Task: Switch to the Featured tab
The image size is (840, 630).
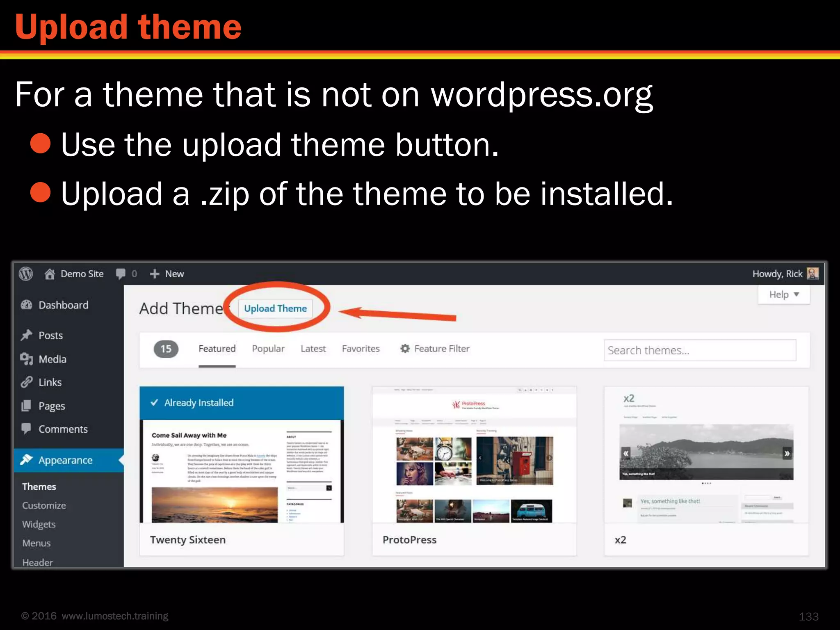Action: pyautogui.click(x=217, y=349)
